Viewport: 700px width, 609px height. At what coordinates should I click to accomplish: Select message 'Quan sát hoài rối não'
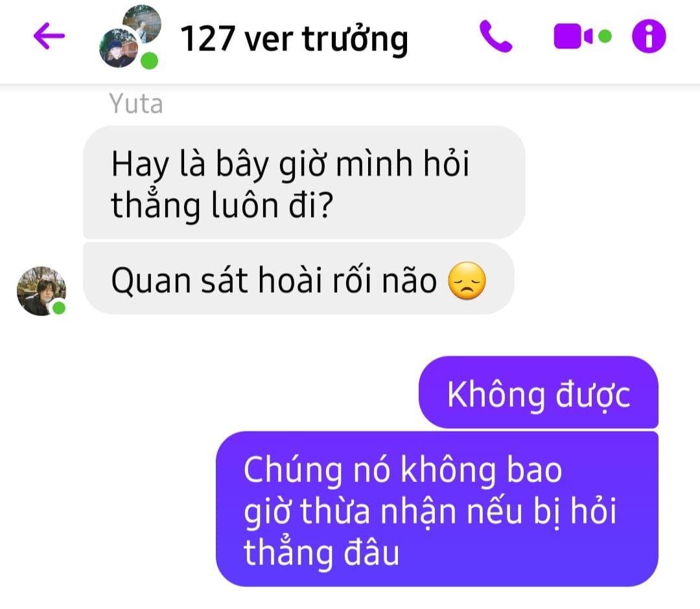(299, 279)
